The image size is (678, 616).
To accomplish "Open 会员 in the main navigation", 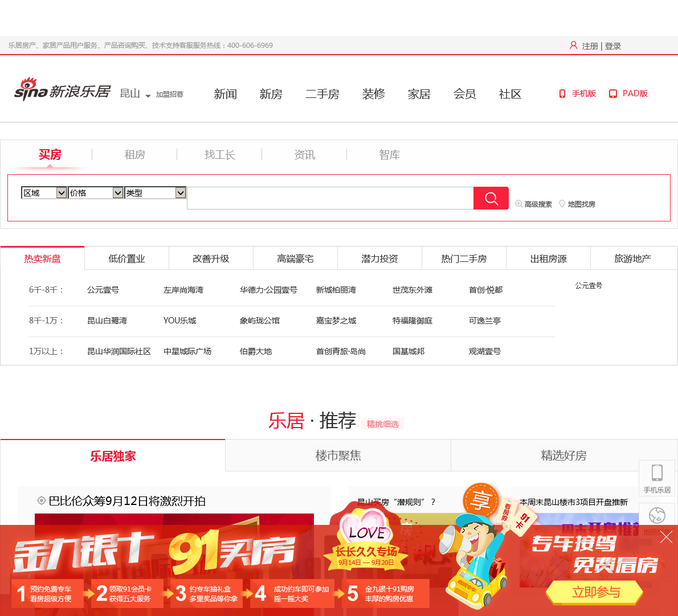I will pos(464,94).
